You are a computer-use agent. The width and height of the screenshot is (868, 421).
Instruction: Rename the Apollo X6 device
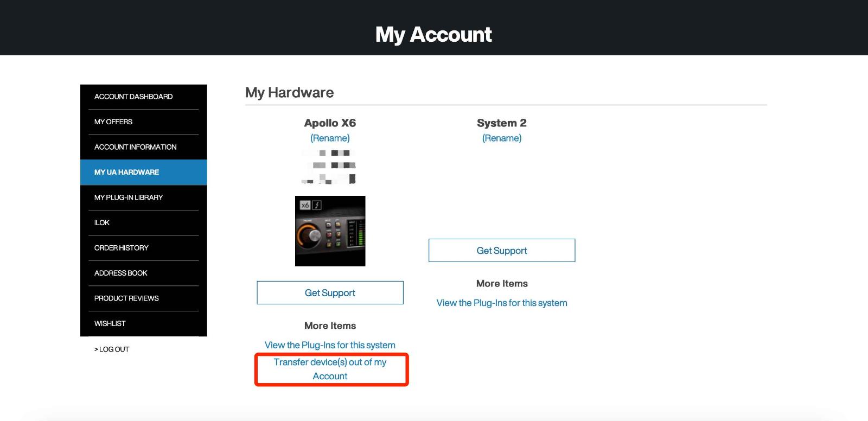point(330,138)
